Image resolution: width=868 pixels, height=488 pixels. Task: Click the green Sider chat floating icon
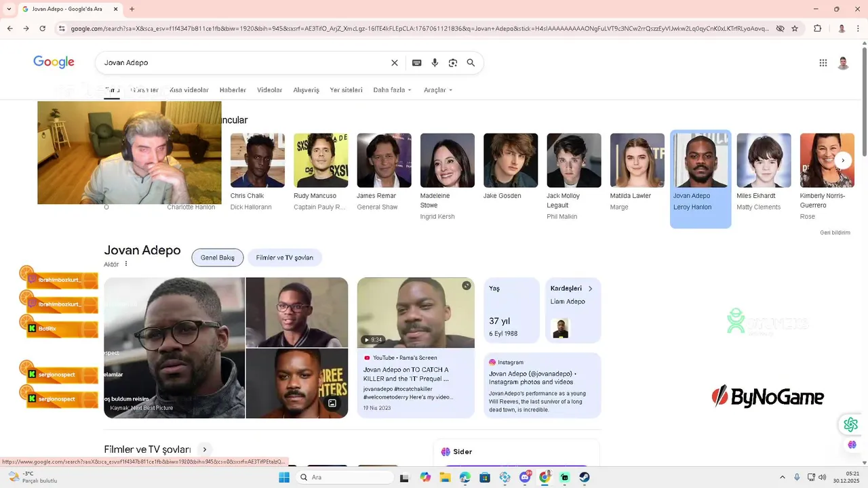850,425
